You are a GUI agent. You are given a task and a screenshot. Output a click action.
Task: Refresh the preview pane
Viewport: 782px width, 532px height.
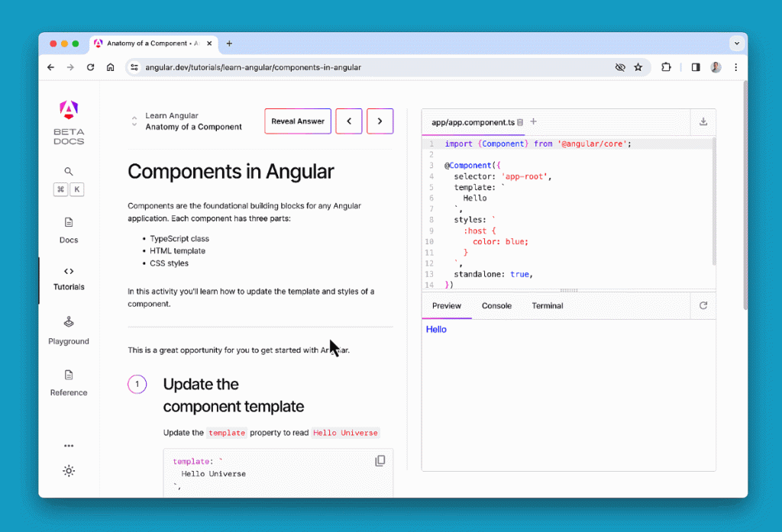703,305
